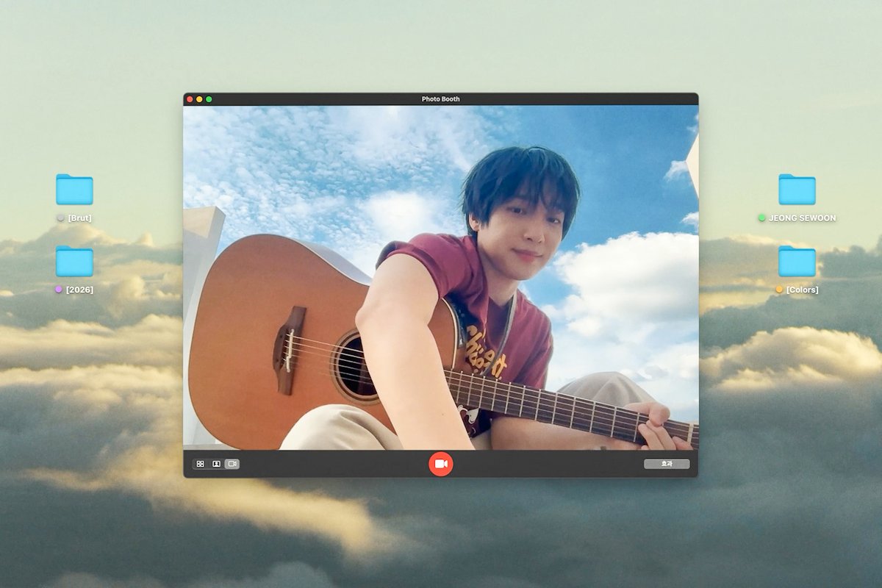This screenshot has height=588, width=882.
Task: Minimize the Photo Booth window
Action: pos(199,99)
